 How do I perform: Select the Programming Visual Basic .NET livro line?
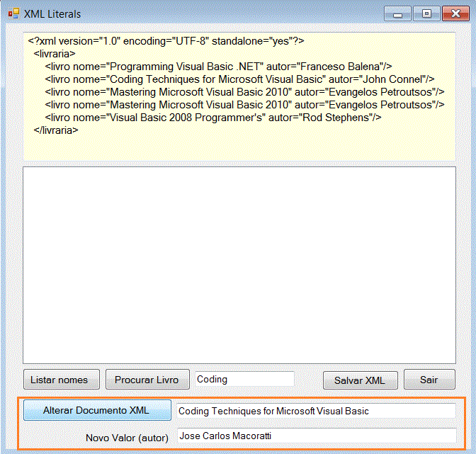[x=219, y=67]
